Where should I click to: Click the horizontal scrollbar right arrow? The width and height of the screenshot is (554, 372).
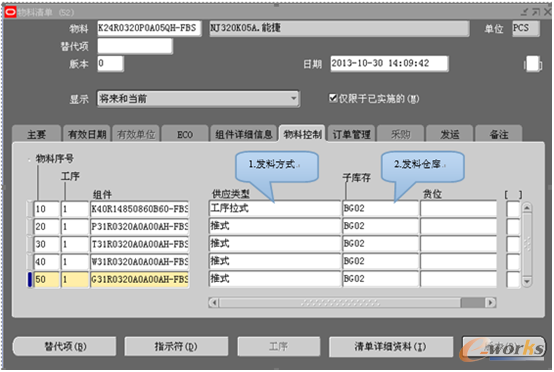(490, 303)
